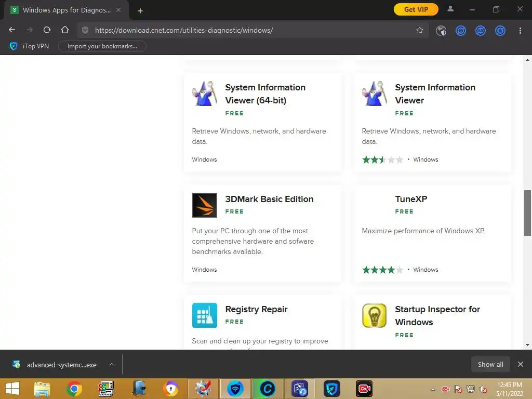The width and height of the screenshot is (532, 399).
Task: Bookmark this page with the star icon
Action: pyautogui.click(x=420, y=30)
